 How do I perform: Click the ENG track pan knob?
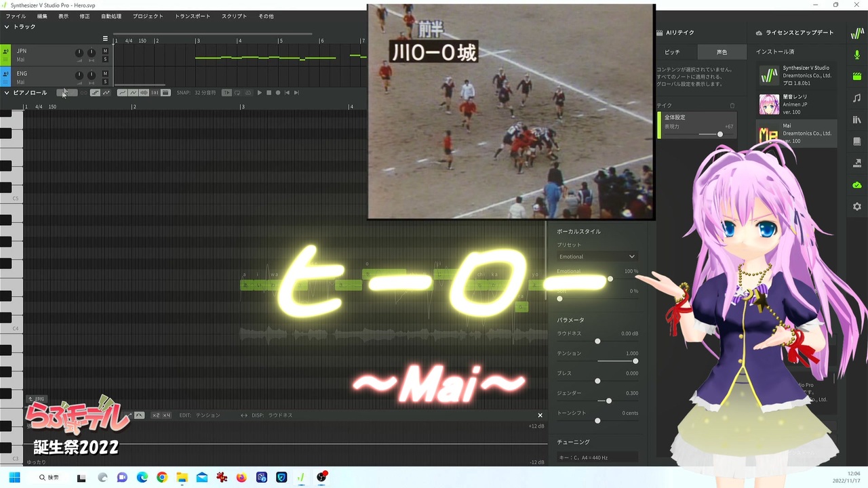tap(92, 75)
